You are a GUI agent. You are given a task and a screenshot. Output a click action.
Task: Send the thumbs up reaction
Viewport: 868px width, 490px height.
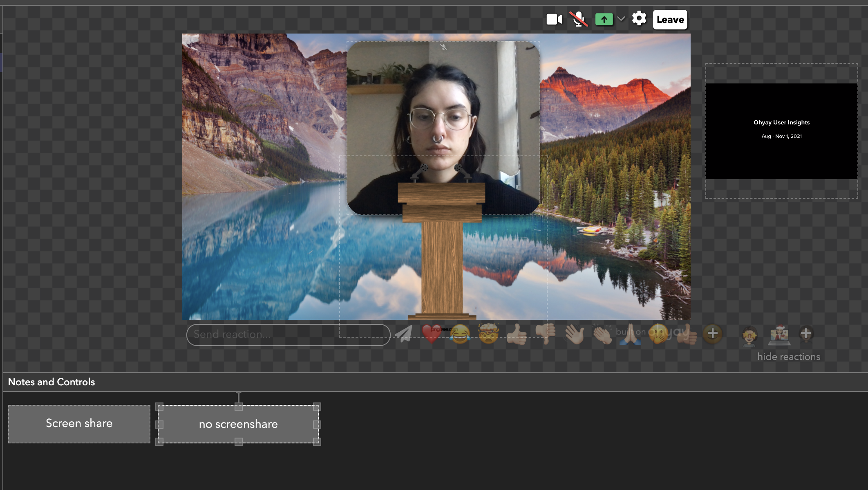click(517, 334)
